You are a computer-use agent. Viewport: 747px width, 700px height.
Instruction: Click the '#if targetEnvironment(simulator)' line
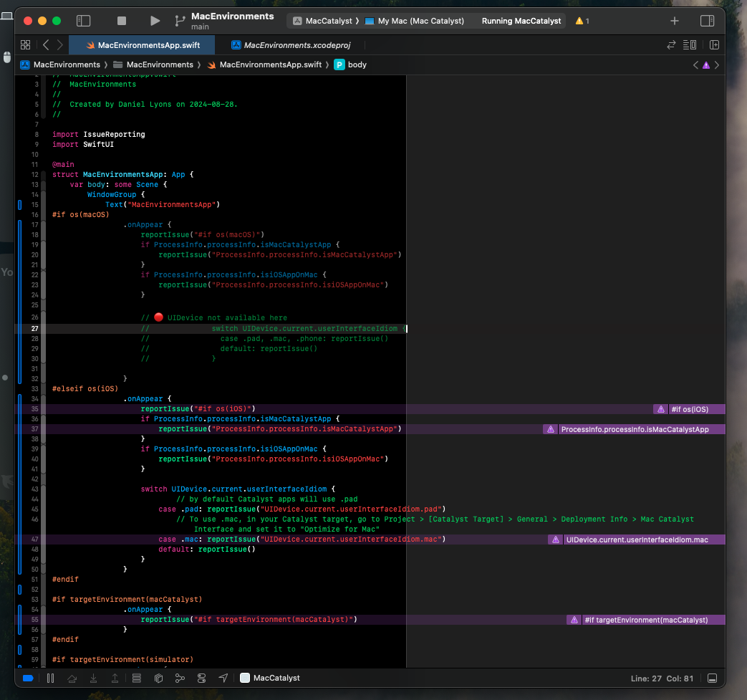(x=122, y=659)
